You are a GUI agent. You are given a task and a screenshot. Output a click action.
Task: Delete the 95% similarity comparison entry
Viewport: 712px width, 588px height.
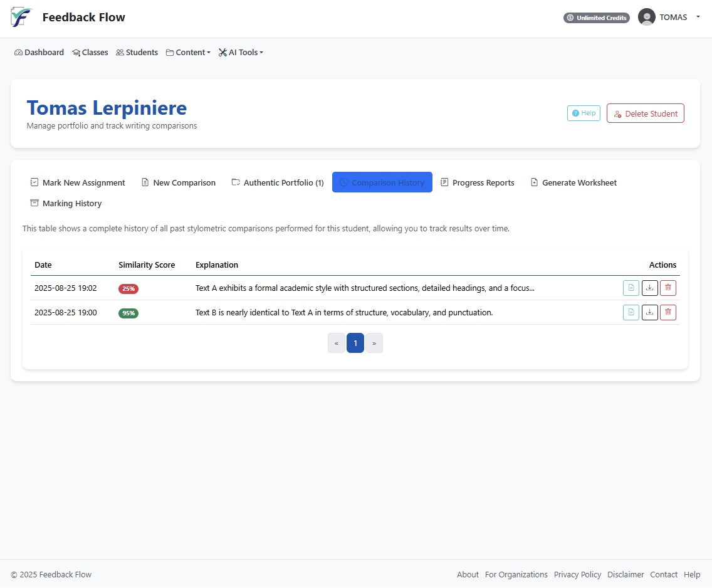click(x=667, y=312)
